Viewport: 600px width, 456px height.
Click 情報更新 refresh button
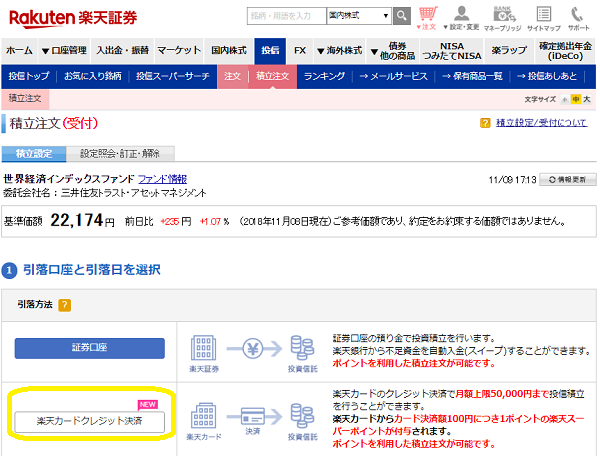pyautogui.click(x=567, y=179)
